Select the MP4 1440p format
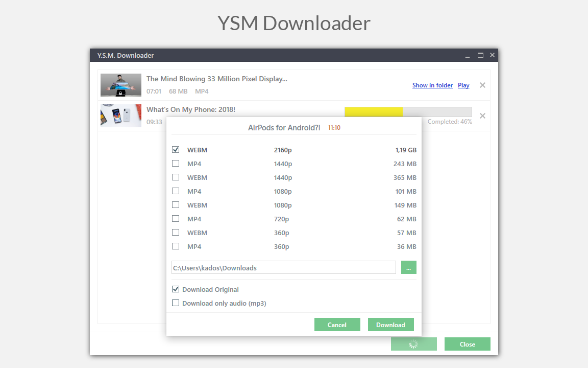 point(176,163)
